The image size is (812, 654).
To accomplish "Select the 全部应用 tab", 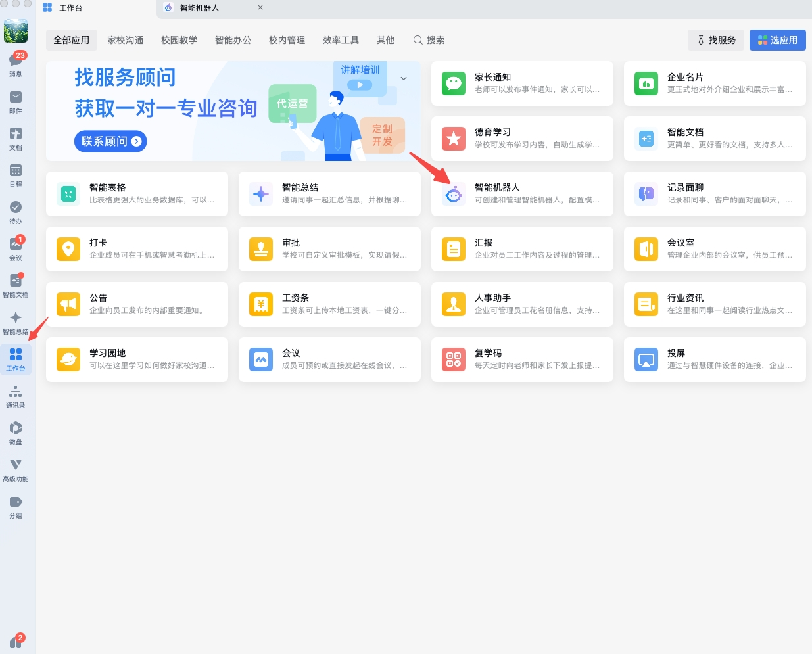I will (x=72, y=40).
